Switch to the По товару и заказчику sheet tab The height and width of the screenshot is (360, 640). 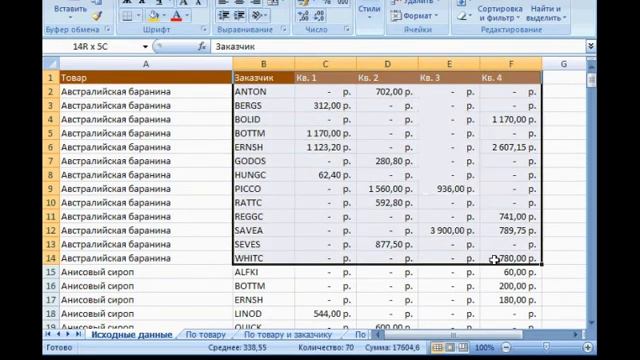288,335
